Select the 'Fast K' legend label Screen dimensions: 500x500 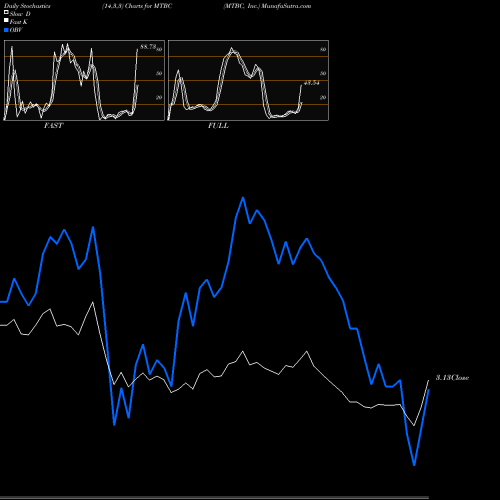(19, 22)
